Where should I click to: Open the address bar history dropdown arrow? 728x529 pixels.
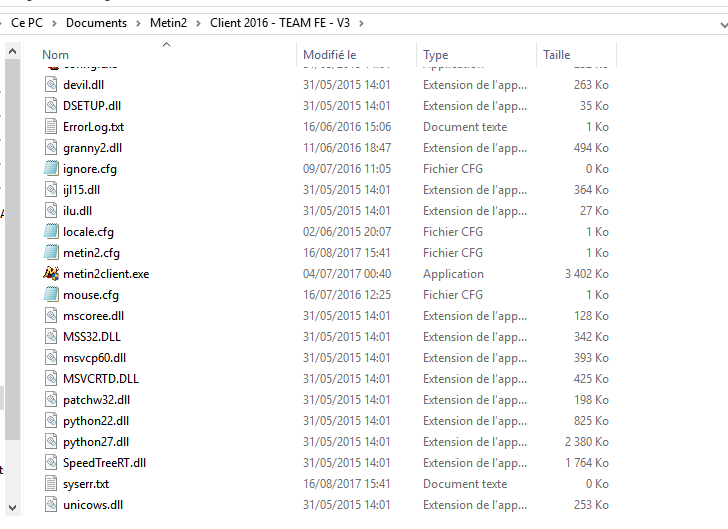(x=723, y=24)
